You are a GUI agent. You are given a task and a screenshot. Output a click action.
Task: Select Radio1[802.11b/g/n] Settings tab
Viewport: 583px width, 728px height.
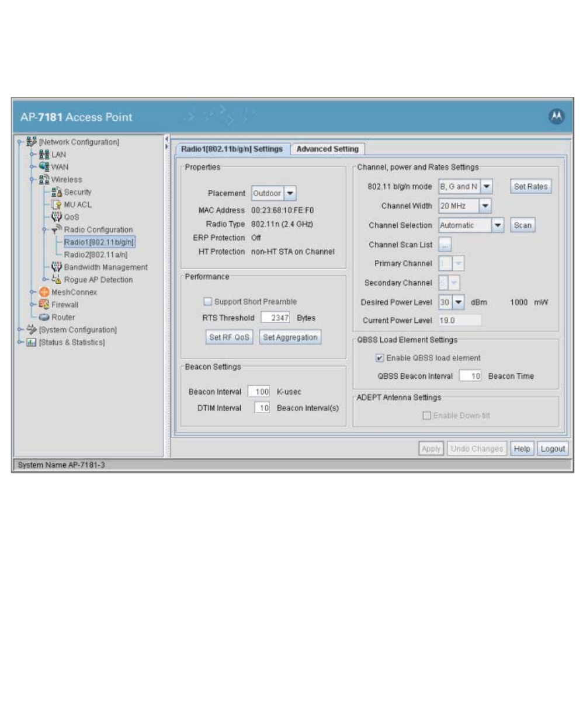click(232, 149)
